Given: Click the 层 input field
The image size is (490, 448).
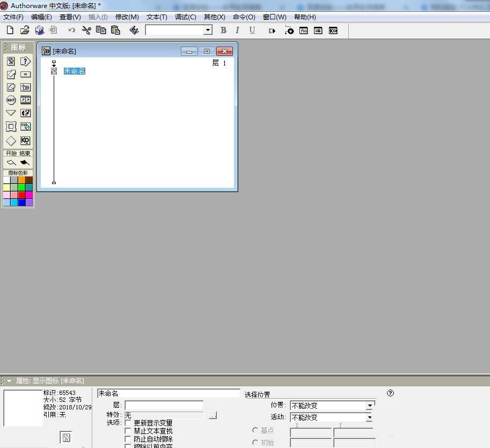Looking at the screenshot, I should click(164, 405).
